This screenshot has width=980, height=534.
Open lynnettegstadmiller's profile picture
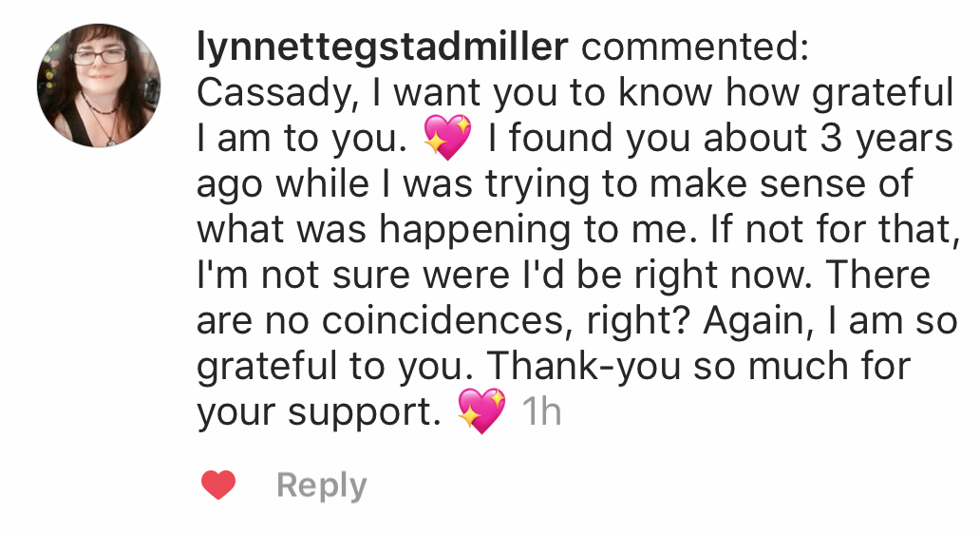[99, 85]
